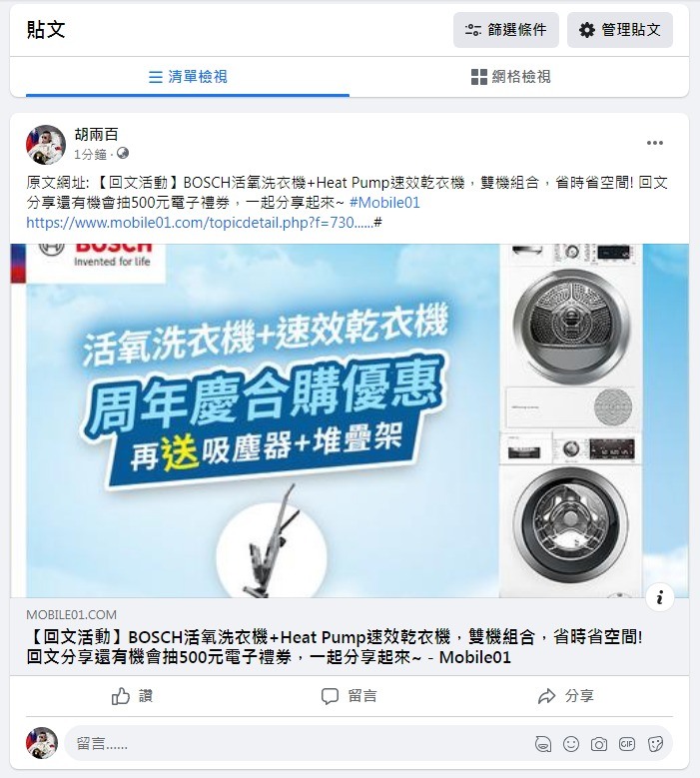Viewport: 700px width, 778px height.
Task: Open the emoji smiley picker
Action: tap(571, 744)
